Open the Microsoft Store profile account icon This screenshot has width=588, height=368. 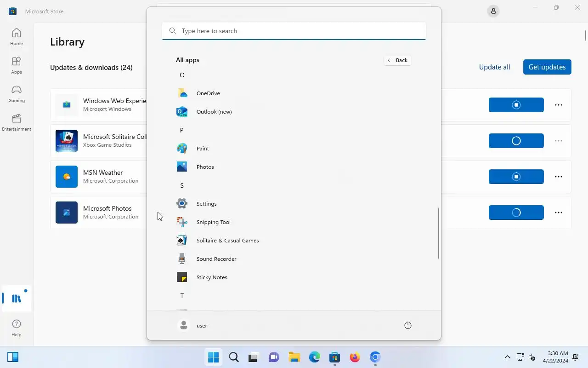pos(493,11)
